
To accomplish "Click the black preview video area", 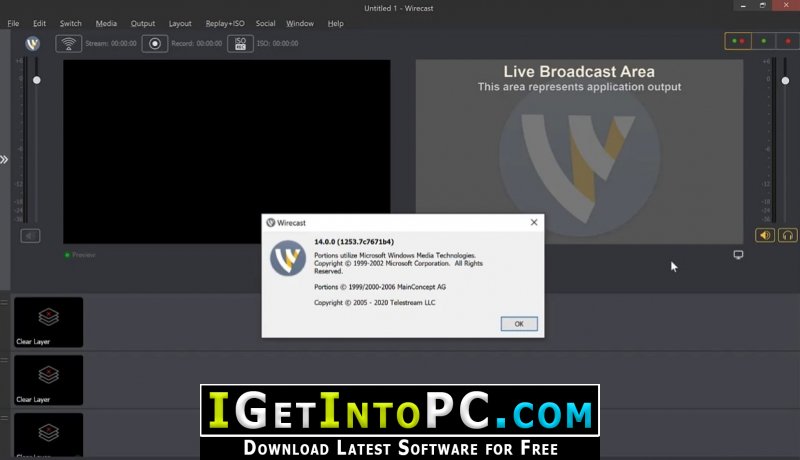I will click(x=227, y=151).
